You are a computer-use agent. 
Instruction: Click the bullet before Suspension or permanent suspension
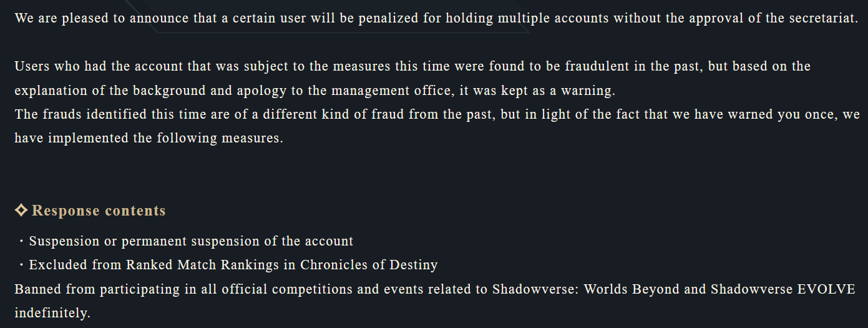click(21, 241)
